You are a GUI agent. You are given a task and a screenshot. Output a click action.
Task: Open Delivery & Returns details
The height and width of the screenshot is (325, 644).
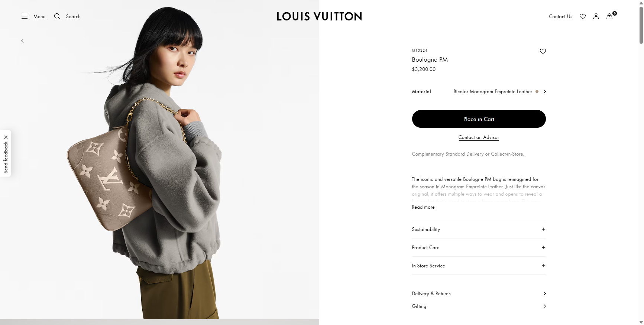pyautogui.click(x=479, y=293)
